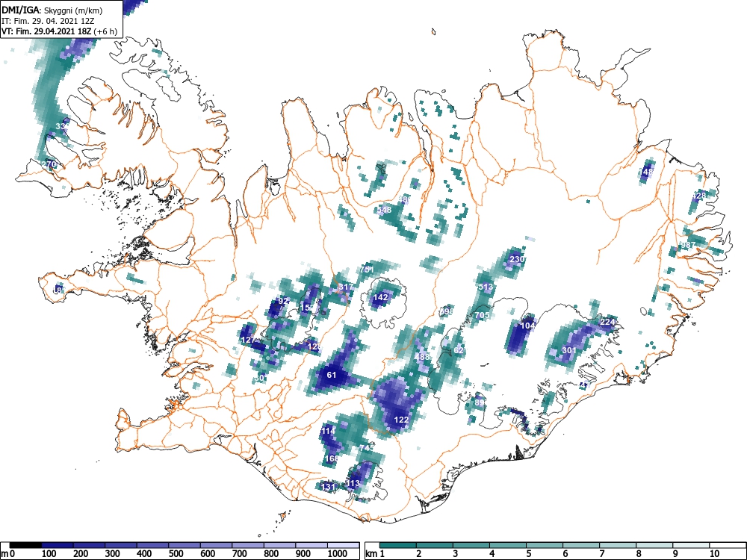This screenshot has height=560, width=747.
Task: Click the visibility value '127' on the map
Action: click(249, 340)
